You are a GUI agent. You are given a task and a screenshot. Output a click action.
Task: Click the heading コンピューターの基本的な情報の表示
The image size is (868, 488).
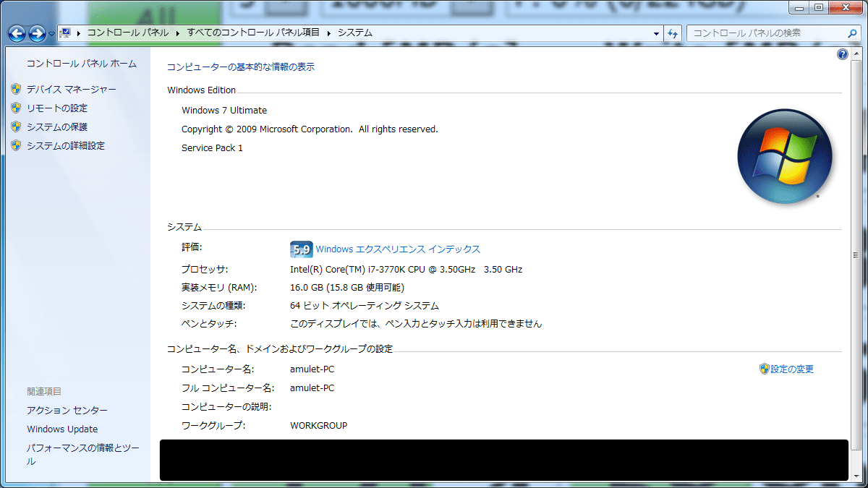point(241,67)
